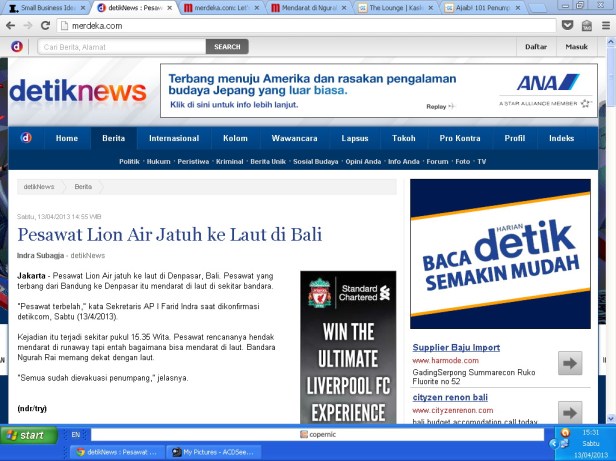Click the detik 'd' logo in navigation bar
The width and height of the screenshot is (616, 461).
click(x=25, y=138)
